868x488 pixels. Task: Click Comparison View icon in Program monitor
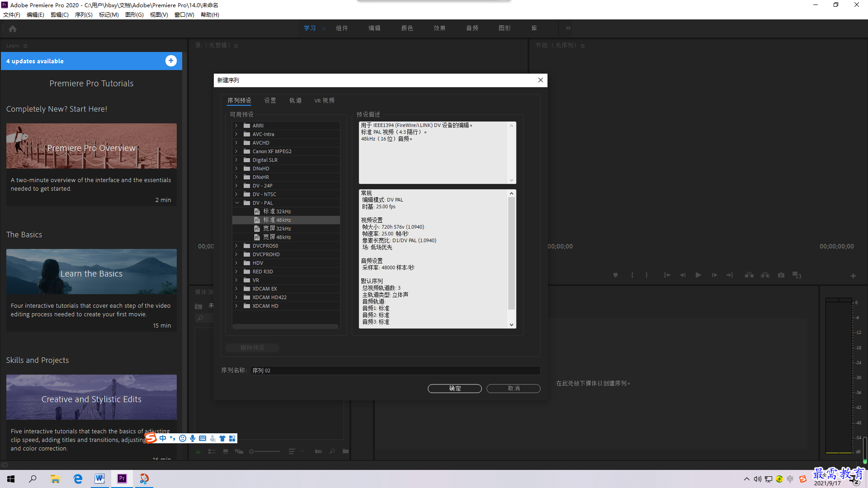(x=797, y=275)
